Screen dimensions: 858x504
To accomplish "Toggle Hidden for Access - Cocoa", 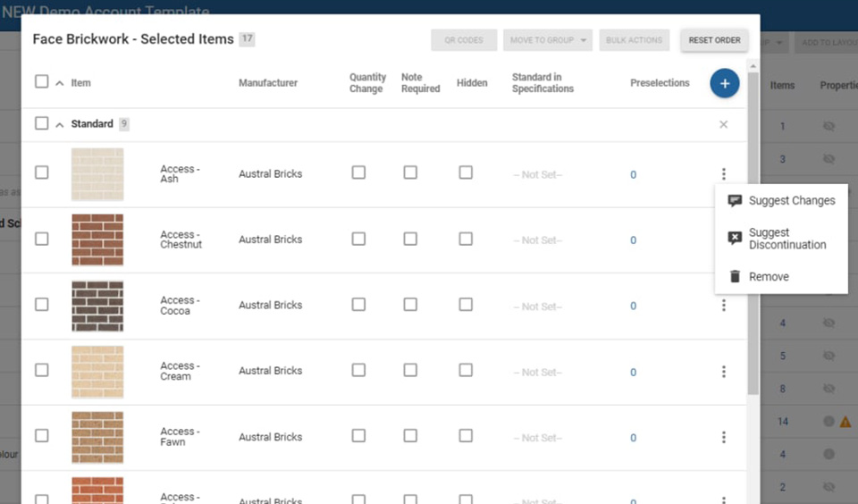I will coord(466,304).
